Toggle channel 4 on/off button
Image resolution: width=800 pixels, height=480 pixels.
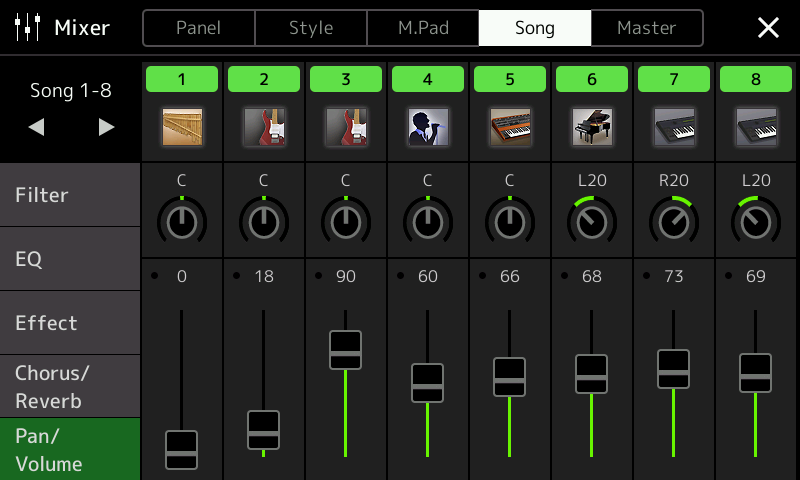click(x=428, y=79)
